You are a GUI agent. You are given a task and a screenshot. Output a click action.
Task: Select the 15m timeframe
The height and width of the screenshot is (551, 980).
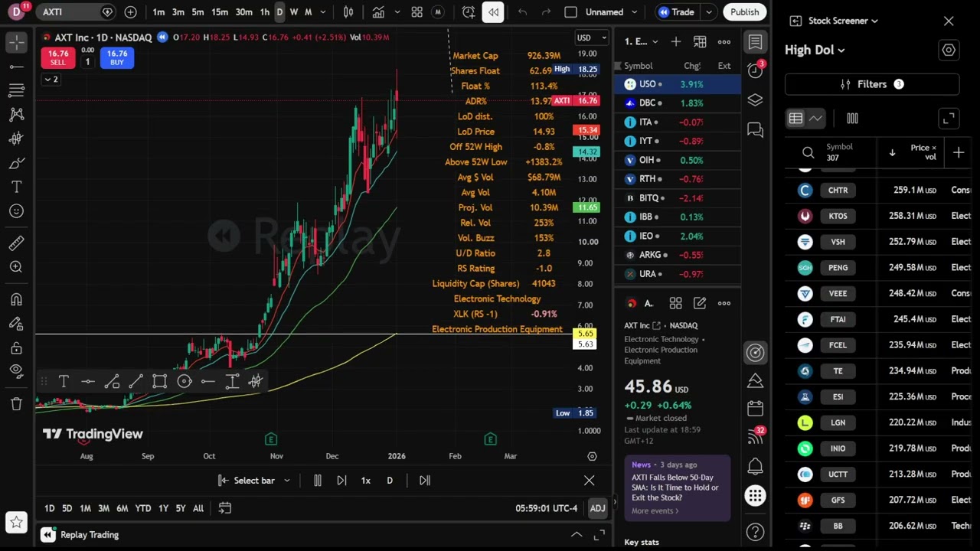pyautogui.click(x=220, y=12)
